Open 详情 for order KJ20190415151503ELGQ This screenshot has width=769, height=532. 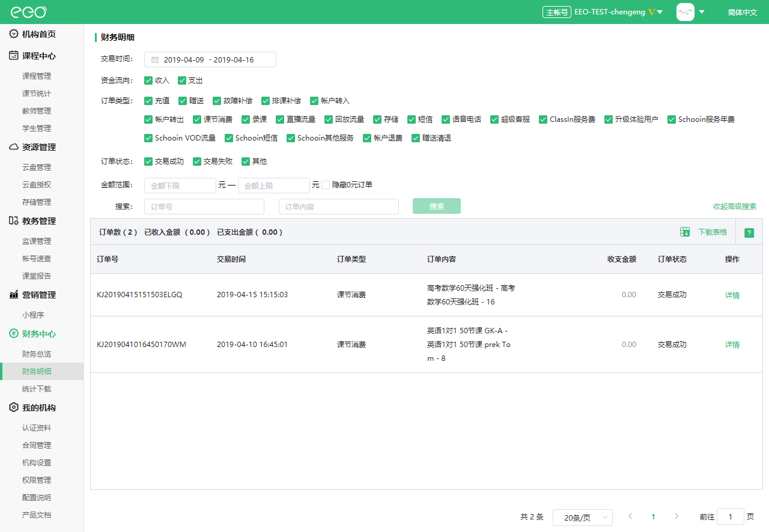tap(732, 295)
